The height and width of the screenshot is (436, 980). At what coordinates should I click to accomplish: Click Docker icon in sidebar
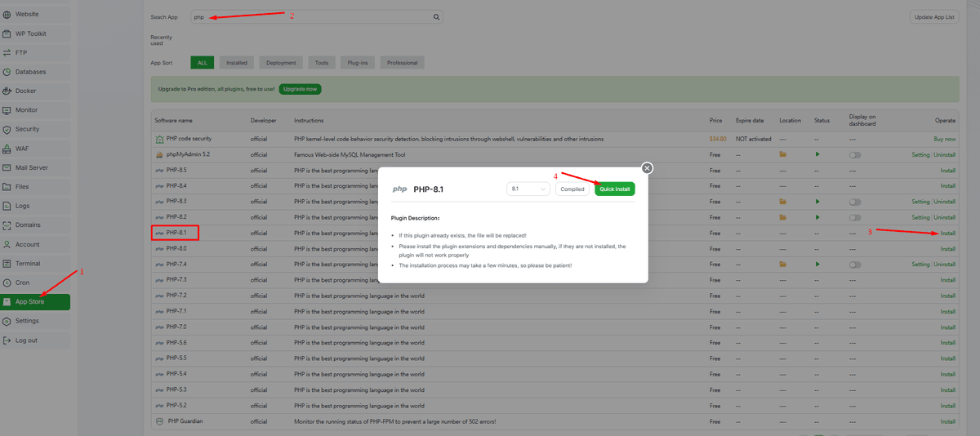[x=7, y=91]
